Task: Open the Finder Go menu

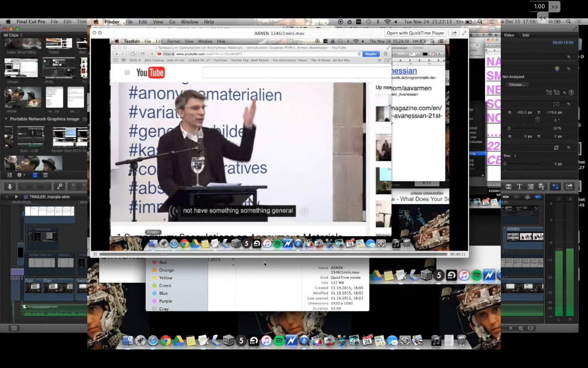Action: click(x=172, y=22)
